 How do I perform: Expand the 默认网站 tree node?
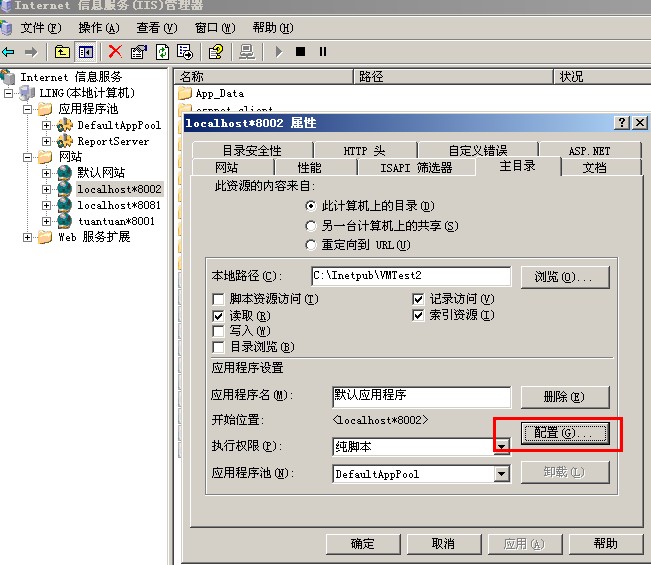(46, 173)
